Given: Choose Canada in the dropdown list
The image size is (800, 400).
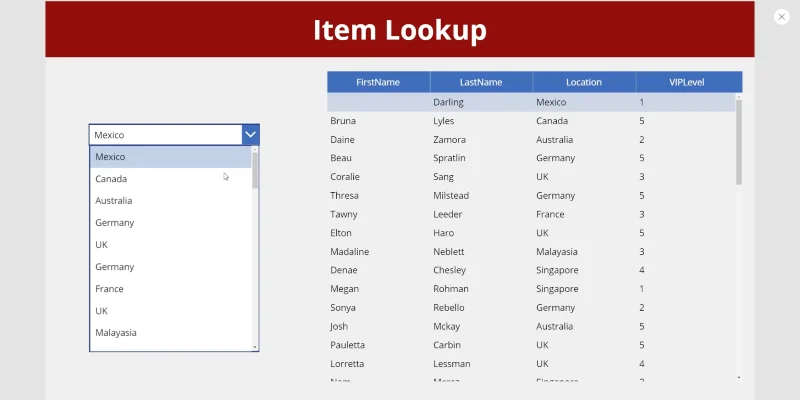Looking at the screenshot, I should point(170,179).
